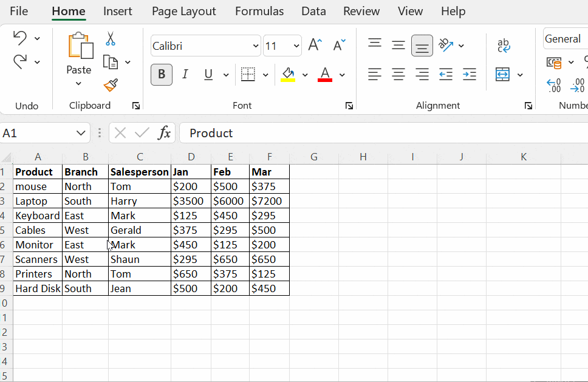Viewport: 588px width, 382px height.
Task: Switch to the Formulas tab
Action: click(259, 12)
